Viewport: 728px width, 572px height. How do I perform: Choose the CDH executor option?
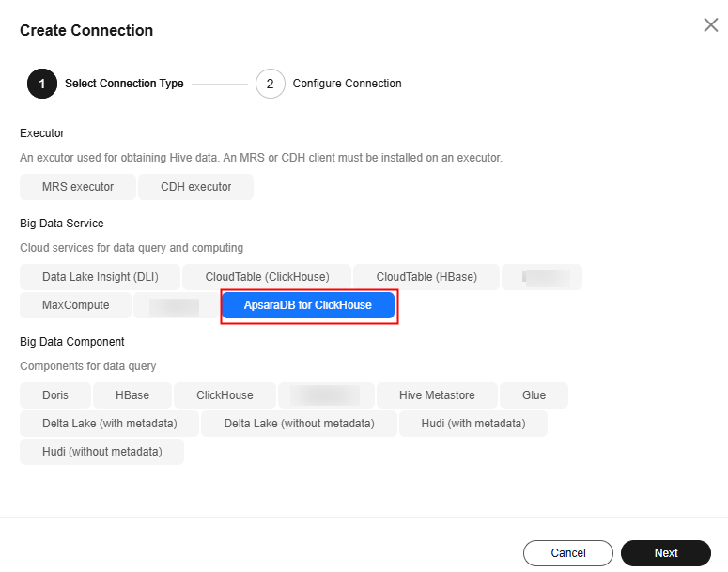196,187
